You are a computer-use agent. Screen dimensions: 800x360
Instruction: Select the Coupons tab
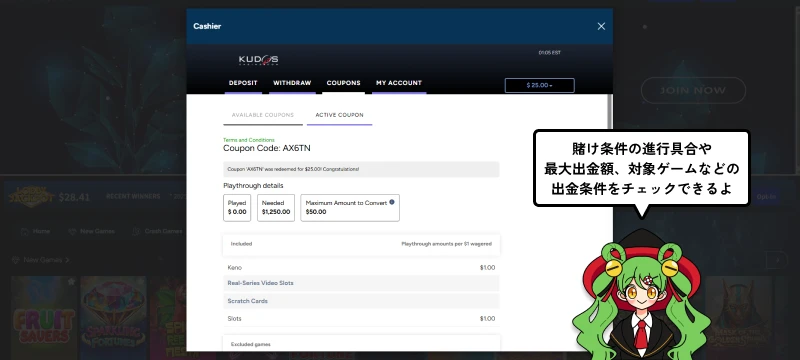tap(343, 83)
